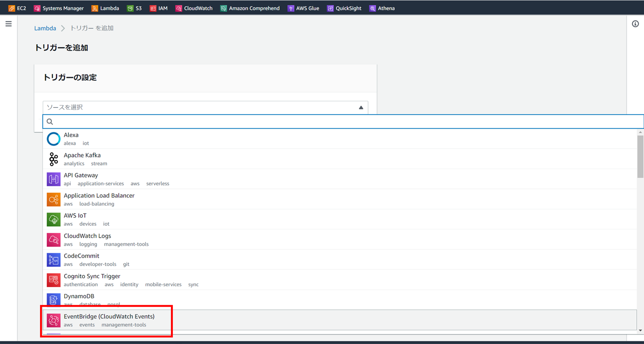644x344 pixels.
Task: Open Systems Manager shortcut
Action: [59, 8]
